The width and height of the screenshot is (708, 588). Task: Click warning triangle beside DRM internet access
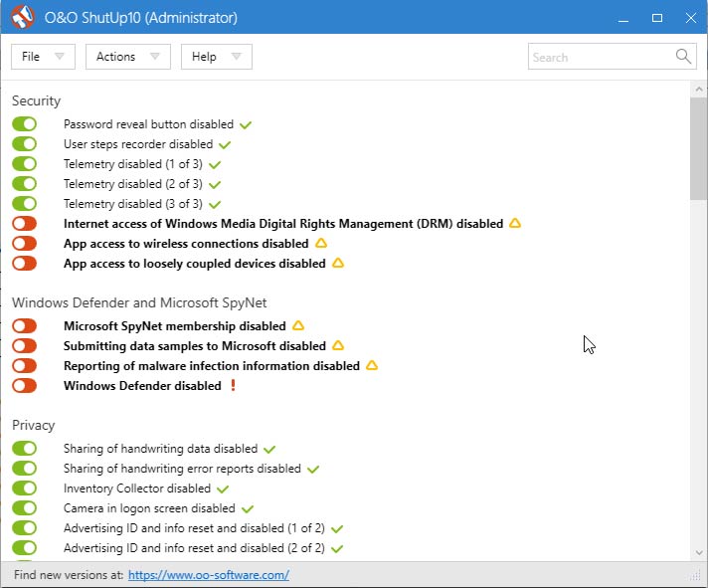pyautogui.click(x=515, y=223)
